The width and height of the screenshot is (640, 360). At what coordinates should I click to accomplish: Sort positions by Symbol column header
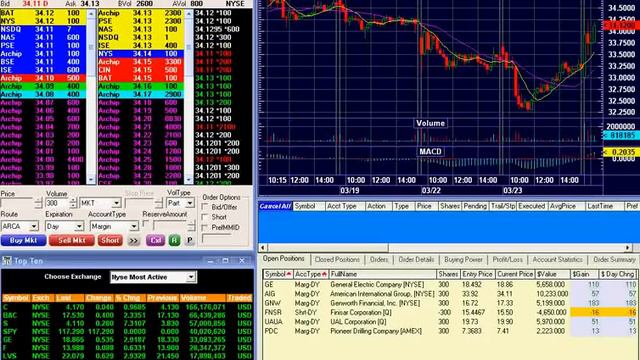[x=278, y=274]
